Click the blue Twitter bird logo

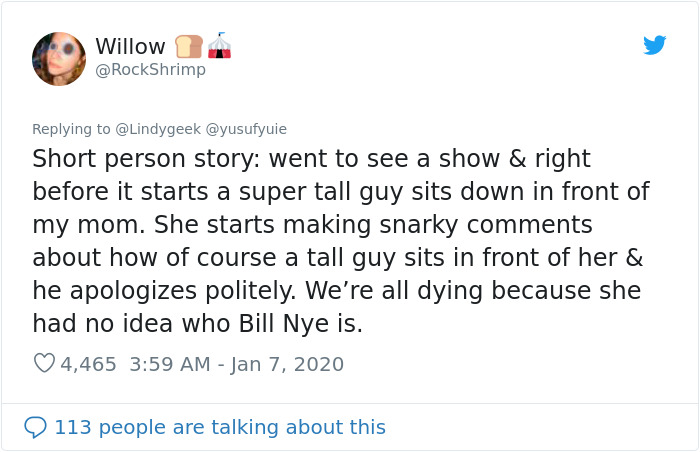[x=654, y=45]
